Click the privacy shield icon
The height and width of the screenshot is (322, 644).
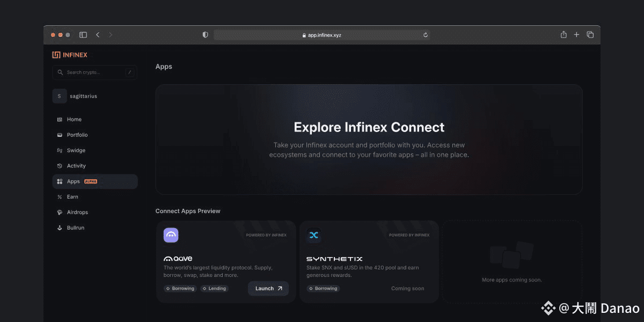[x=205, y=35]
